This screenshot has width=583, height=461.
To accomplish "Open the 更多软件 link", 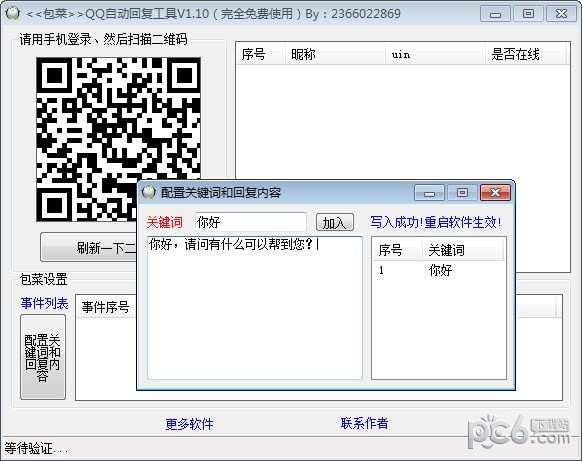I will [x=189, y=423].
